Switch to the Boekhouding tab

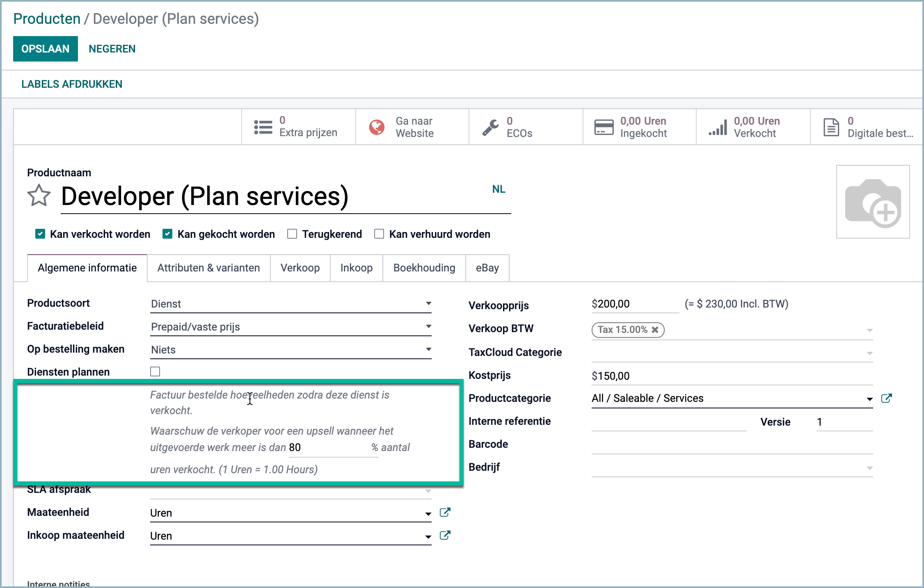[424, 268]
